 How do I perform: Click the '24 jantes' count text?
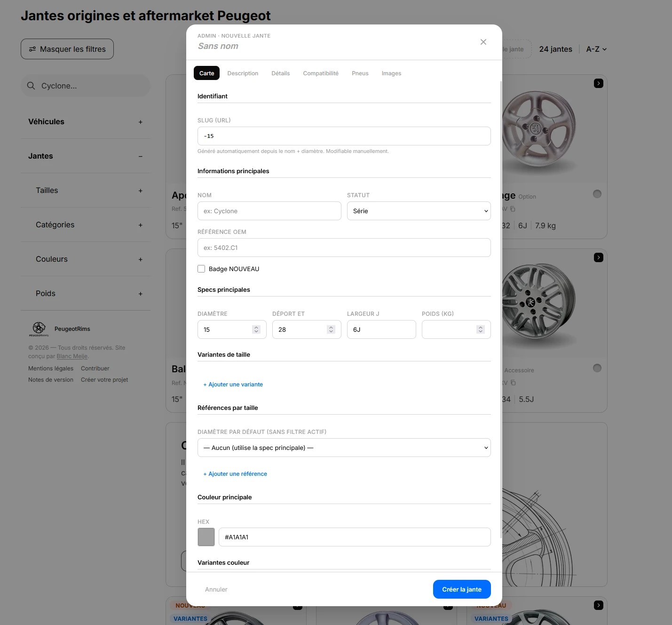click(555, 49)
